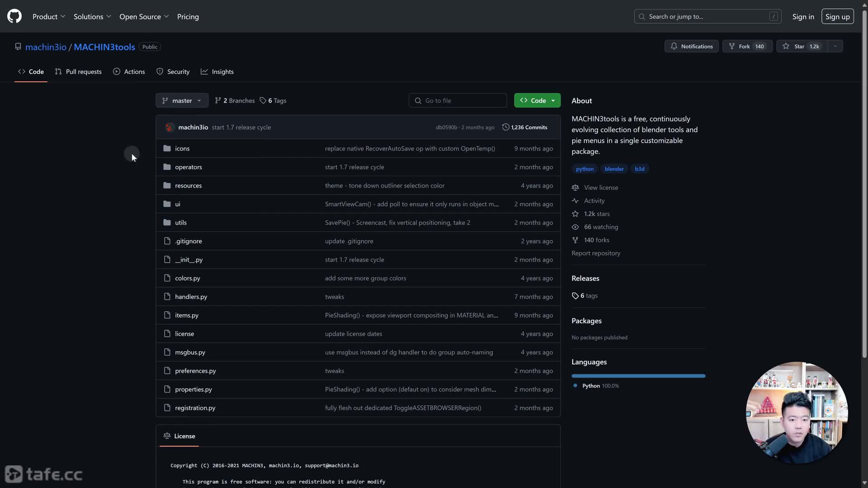The width and height of the screenshot is (868, 488).
Task: Select the blender topic tag
Action: (614, 169)
